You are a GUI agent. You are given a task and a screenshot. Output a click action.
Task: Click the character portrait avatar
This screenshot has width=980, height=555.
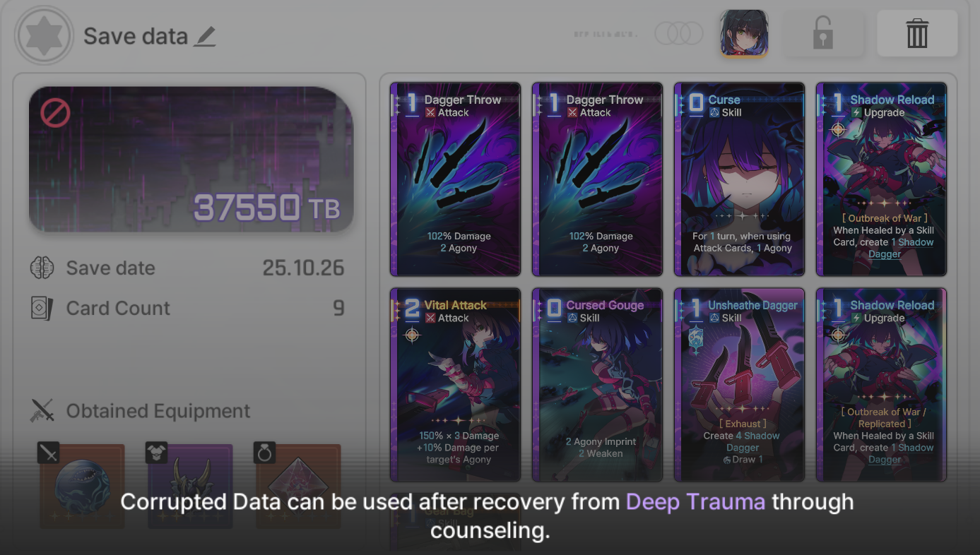click(x=744, y=33)
